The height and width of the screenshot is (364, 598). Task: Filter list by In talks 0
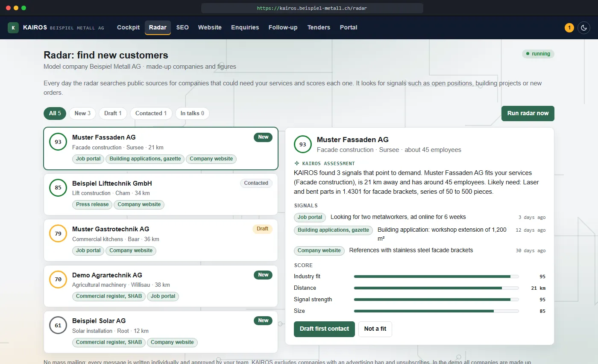click(x=192, y=114)
